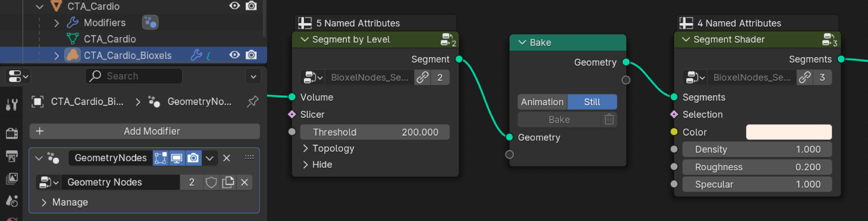Toggle modifier viewport display

(x=177, y=158)
